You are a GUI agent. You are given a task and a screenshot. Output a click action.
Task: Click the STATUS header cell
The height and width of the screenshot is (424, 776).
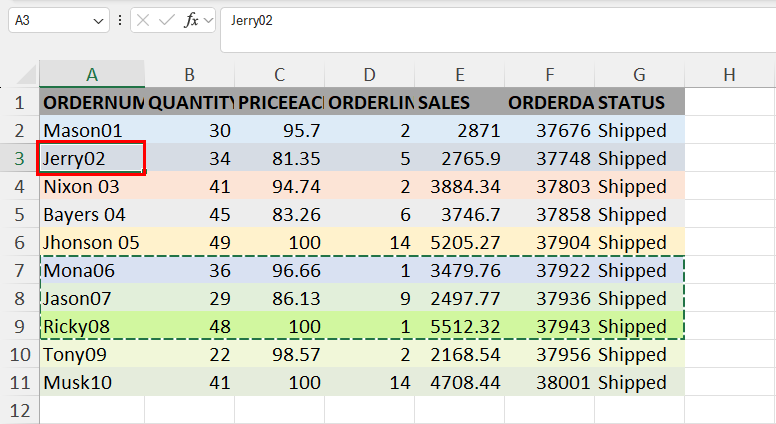tap(639, 102)
